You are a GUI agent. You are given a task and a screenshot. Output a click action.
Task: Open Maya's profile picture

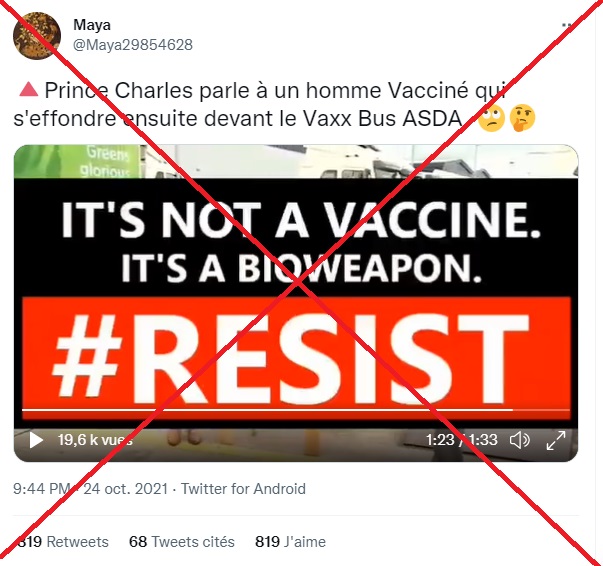click(x=37, y=35)
